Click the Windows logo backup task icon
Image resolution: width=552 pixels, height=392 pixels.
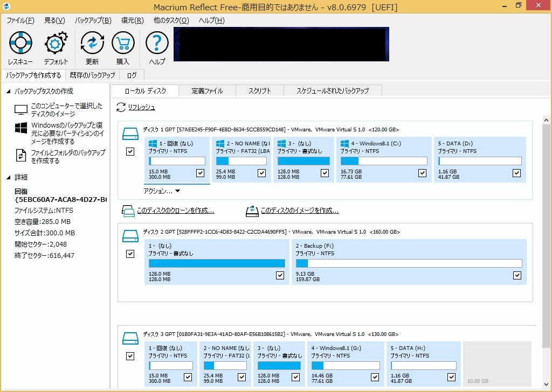[21, 128]
